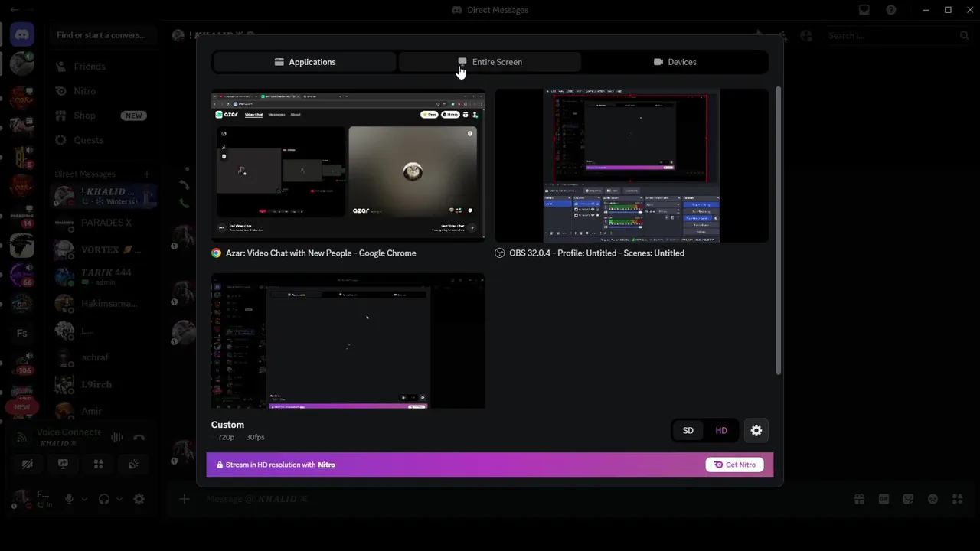Click the Get Nitro button
Image resolution: width=980 pixels, height=551 pixels.
[x=734, y=465]
